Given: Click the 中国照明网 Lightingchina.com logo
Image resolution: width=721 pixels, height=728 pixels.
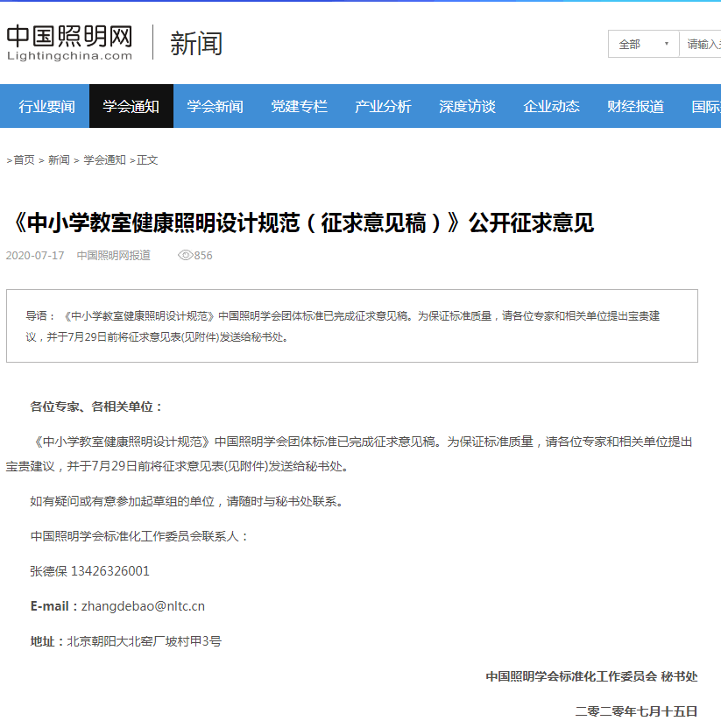Looking at the screenshot, I should [70, 42].
